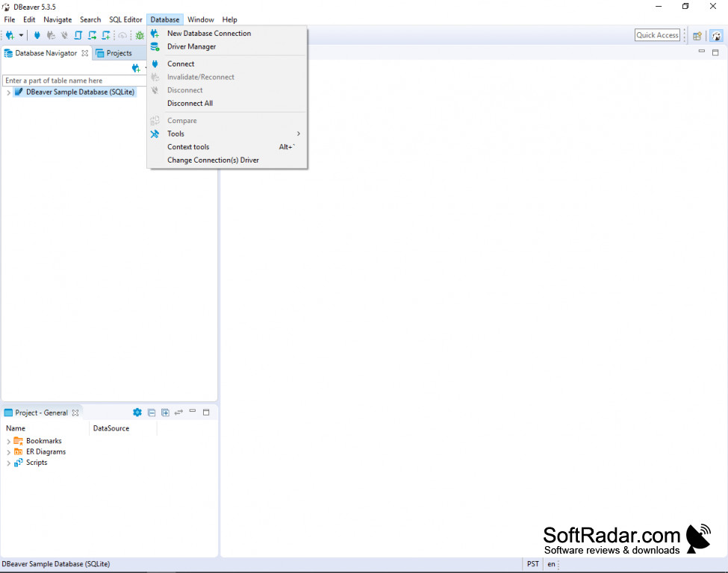Screen dimensions: 728x573
Task: Click the New Connection plug icon in main toolbar
Action: coord(10,35)
